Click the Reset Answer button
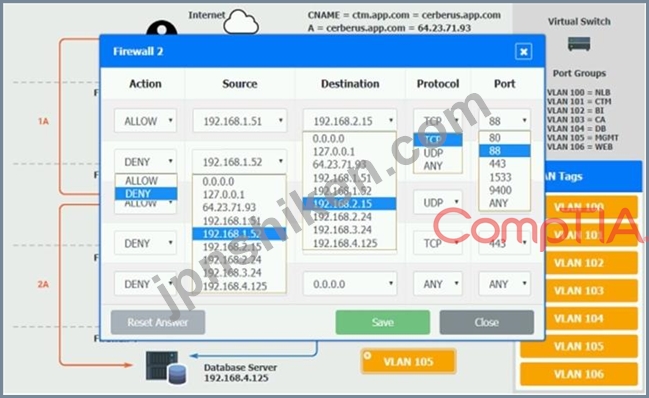The image size is (649, 398). [158, 322]
